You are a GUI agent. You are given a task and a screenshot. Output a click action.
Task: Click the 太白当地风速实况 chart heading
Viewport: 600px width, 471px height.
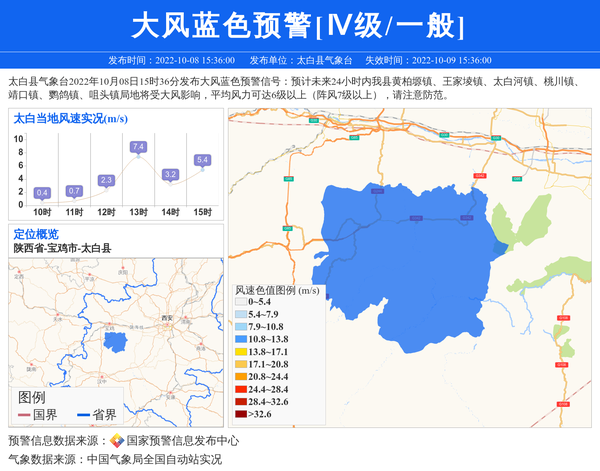69,118
